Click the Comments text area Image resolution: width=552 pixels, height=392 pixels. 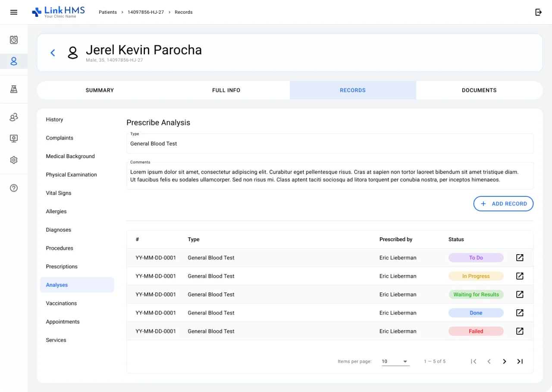click(x=330, y=176)
